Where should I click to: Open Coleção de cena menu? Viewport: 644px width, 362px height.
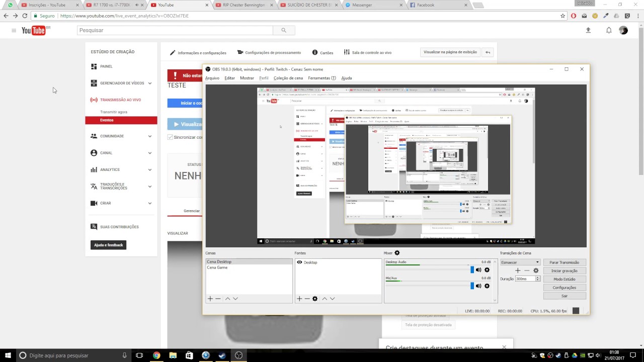pyautogui.click(x=288, y=78)
